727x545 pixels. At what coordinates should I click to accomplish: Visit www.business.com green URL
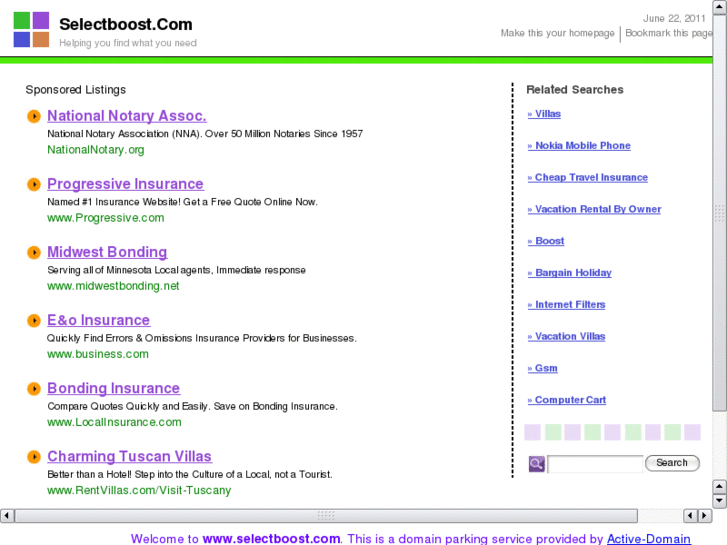point(98,354)
